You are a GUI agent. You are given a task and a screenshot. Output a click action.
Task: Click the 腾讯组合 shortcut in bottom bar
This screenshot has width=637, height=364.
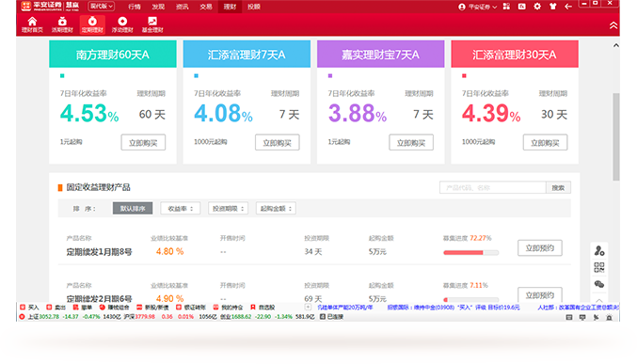[x=115, y=308]
